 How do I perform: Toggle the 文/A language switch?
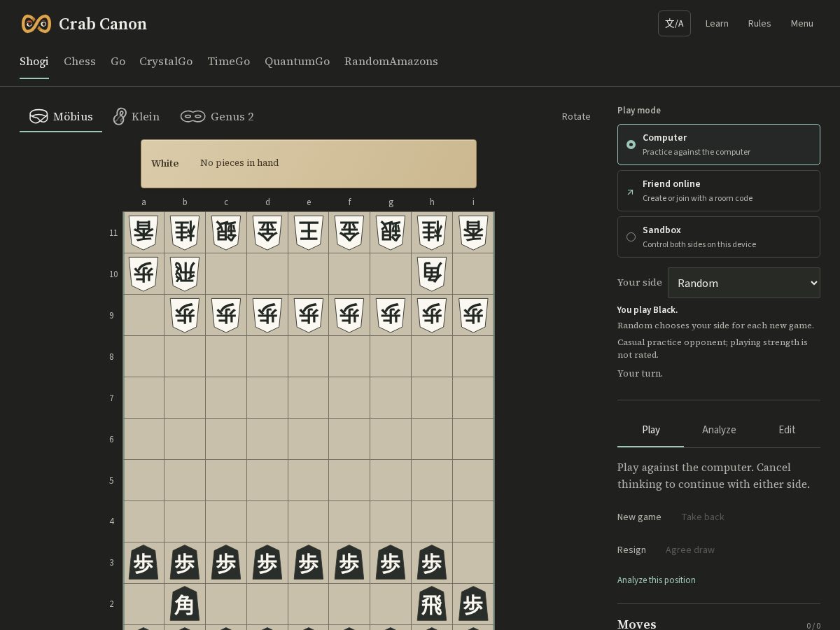click(x=674, y=23)
